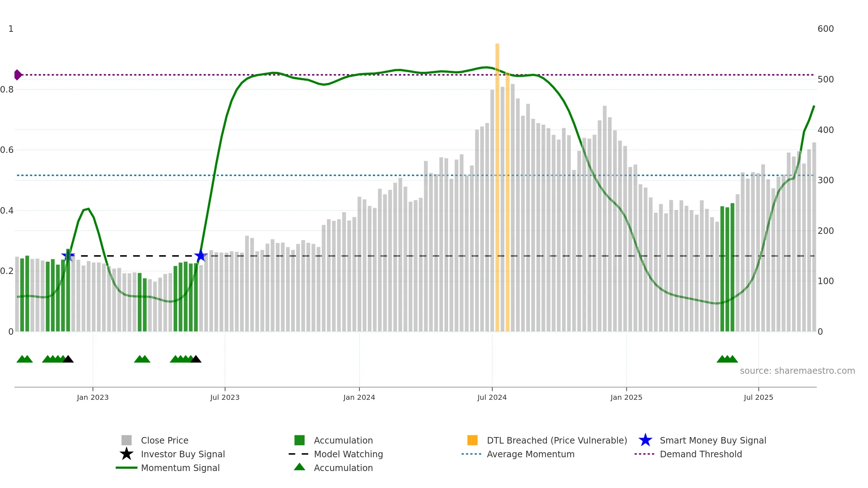The height and width of the screenshot is (488, 868).
Task: Click the second blue star near Jul 2023
Action: (x=201, y=256)
